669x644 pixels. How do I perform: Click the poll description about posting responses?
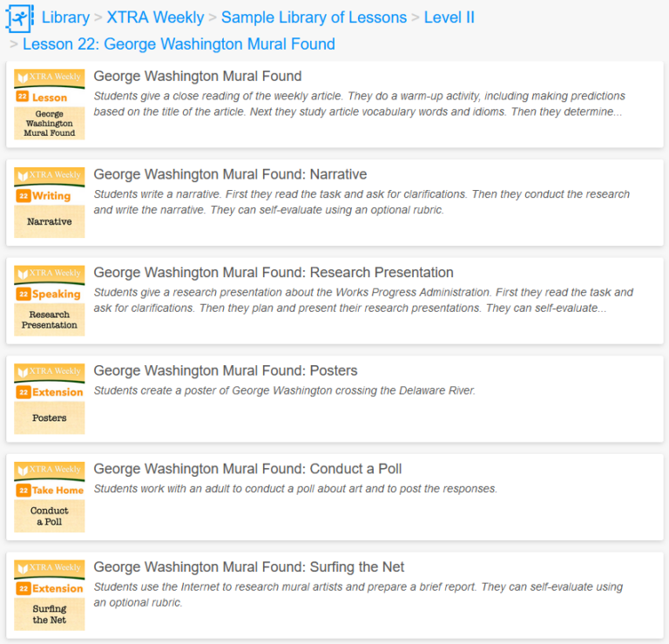click(x=295, y=489)
